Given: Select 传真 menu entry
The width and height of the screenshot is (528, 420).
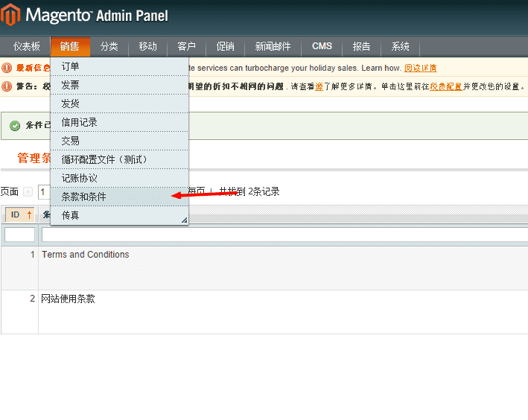Looking at the screenshot, I should tap(120, 215).
